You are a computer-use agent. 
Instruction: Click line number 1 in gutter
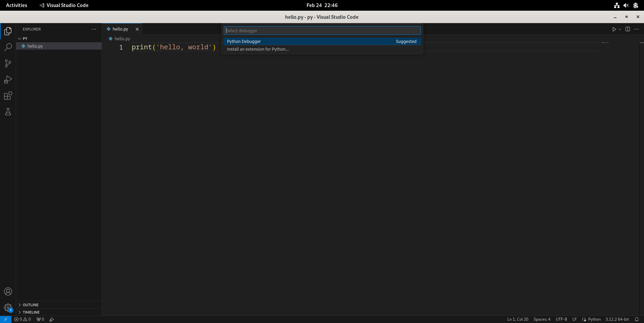click(x=121, y=47)
